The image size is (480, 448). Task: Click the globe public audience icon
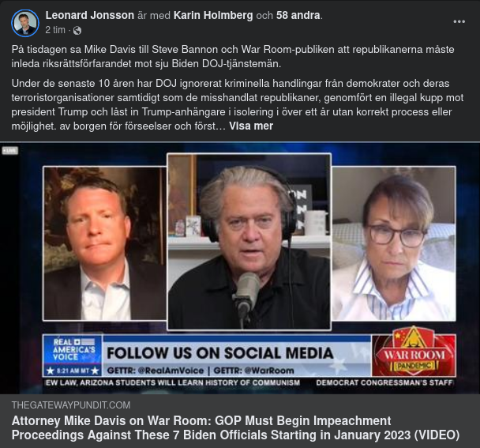77,30
